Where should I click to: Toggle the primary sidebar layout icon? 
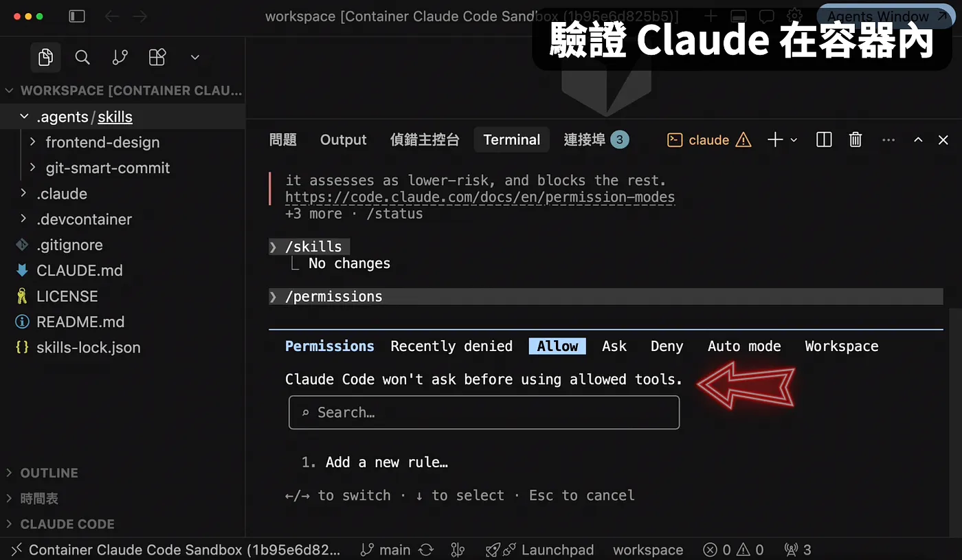click(77, 16)
